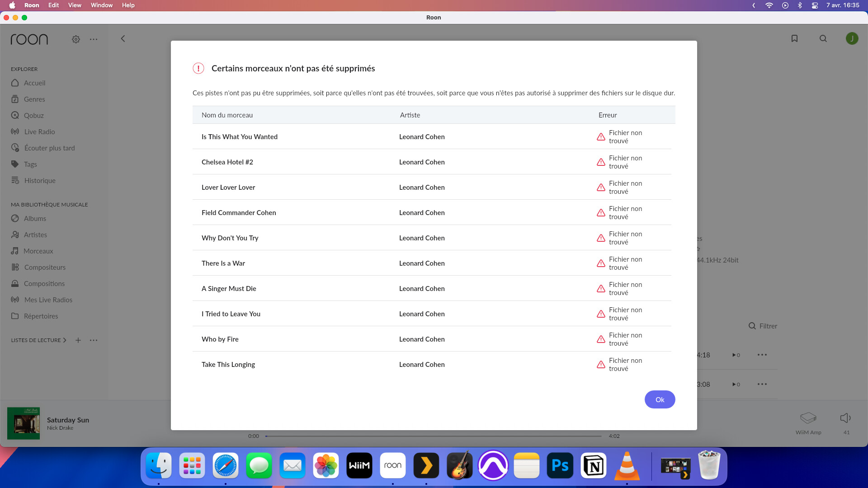Open Écouter plus tard in the sidebar
Viewport: 868px width, 488px height.
pyautogui.click(x=43, y=148)
